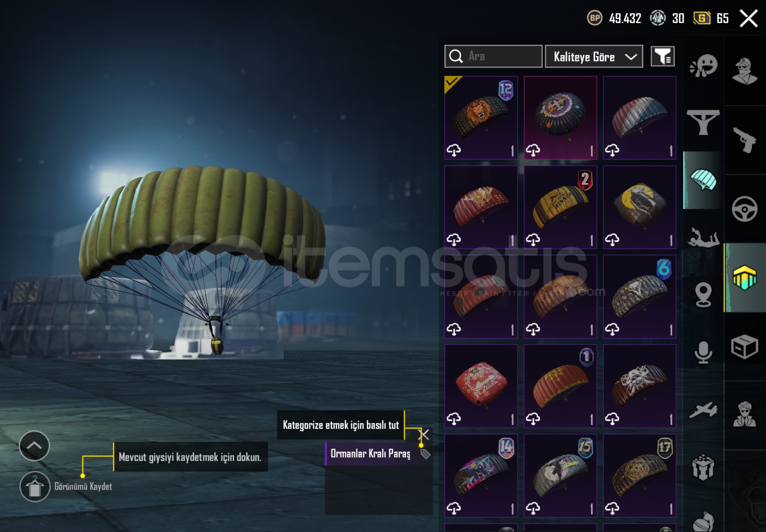Download the badge 17 parachute via cloud icon
The width and height of the screenshot is (766, 532).
point(613,507)
